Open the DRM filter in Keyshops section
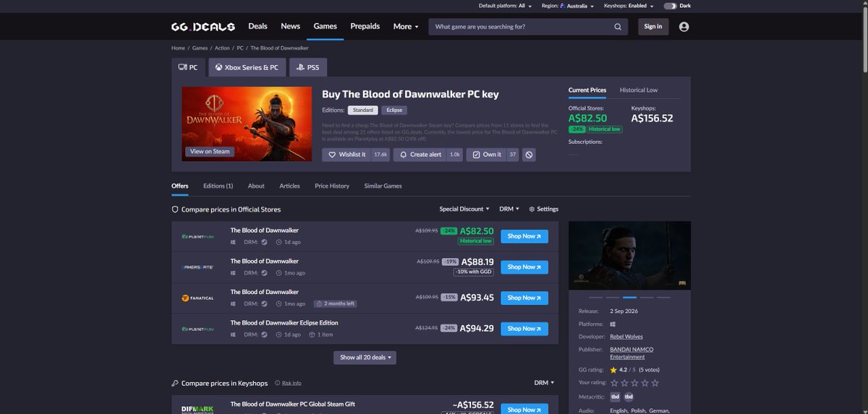 tap(544, 383)
